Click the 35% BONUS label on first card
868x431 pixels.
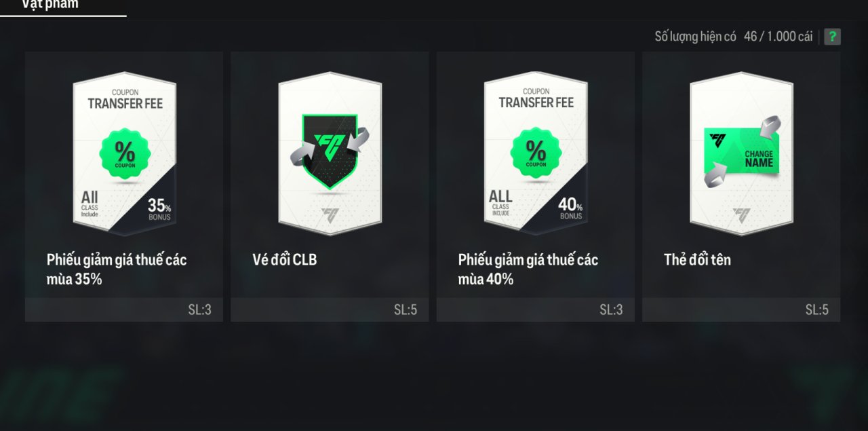click(159, 209)
